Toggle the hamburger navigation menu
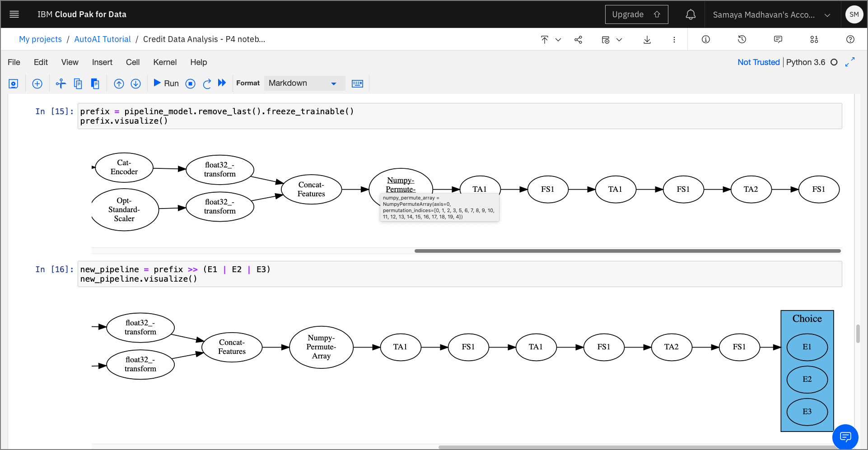The height and width of the screenshot is (450, 868). coord(14,14)
